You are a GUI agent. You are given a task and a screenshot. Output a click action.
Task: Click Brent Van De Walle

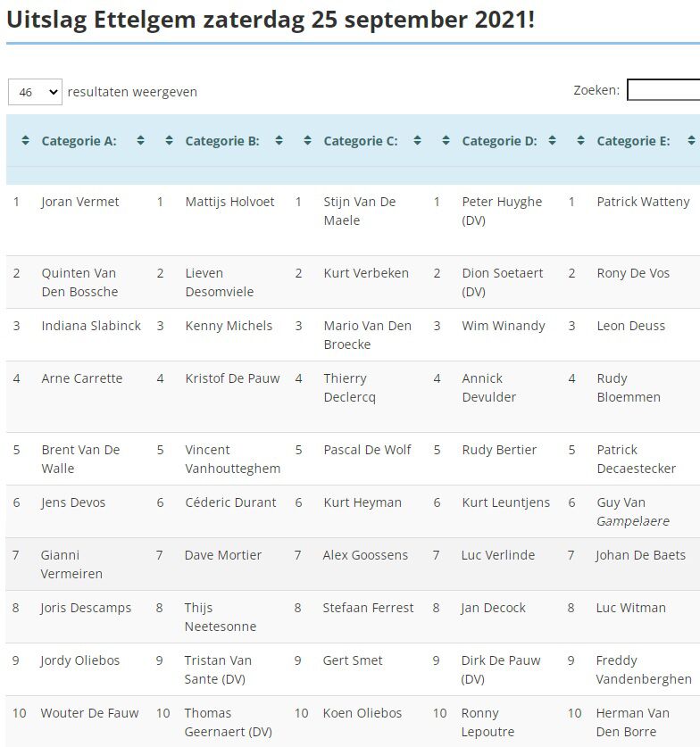coord(80,460)
